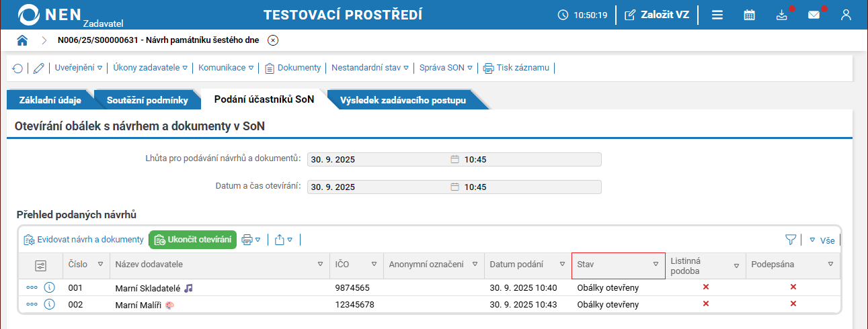The height and width of the screenshot is (329, 868).
Task: Go to the home page icon
Action: pyautogui.click(x=22, y=40)
